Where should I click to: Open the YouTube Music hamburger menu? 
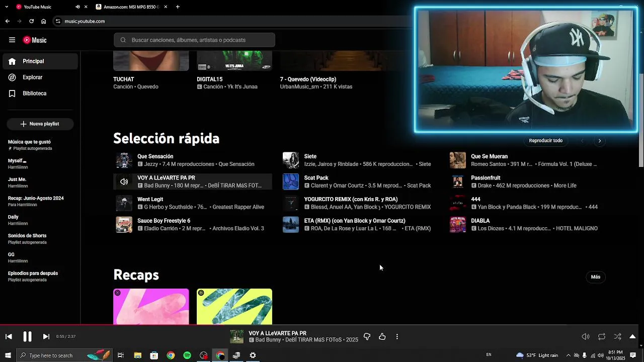pos(12,40)
